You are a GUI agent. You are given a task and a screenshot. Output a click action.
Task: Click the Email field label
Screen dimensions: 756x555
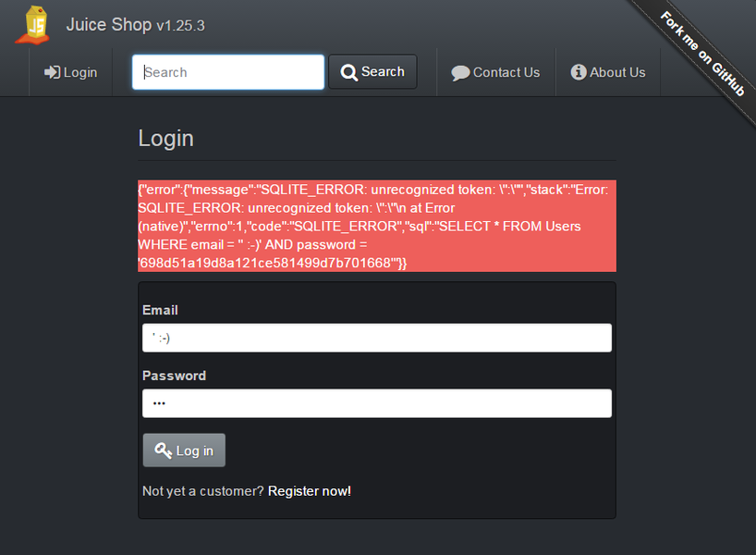click(160, 310)
